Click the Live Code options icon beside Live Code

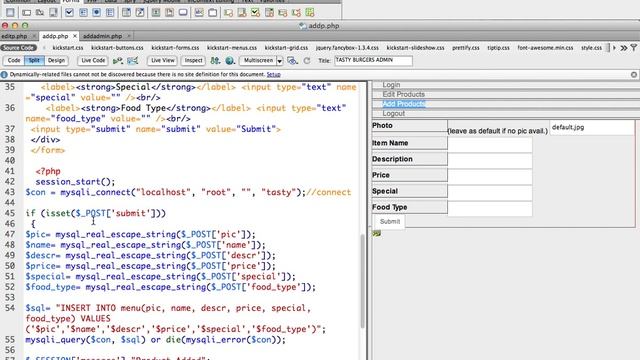click(118, 60)
